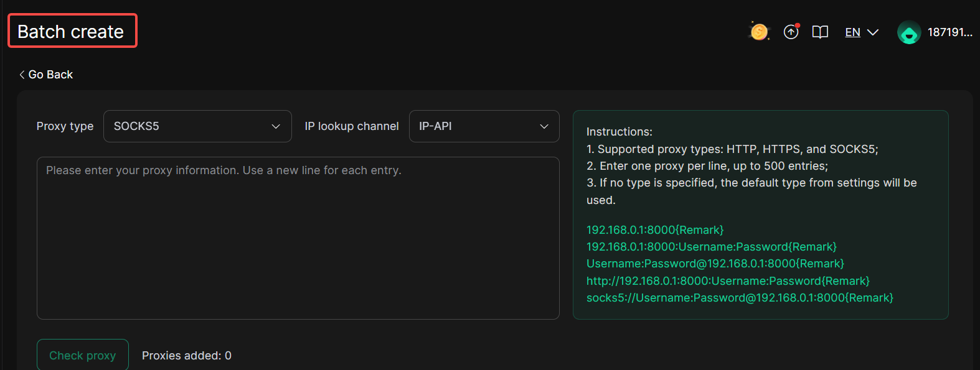The width and height of the screenshot is (980, 370).
Task: Click the http://192.168.0.1:8000 example line
Action: (x=728, y=281)
